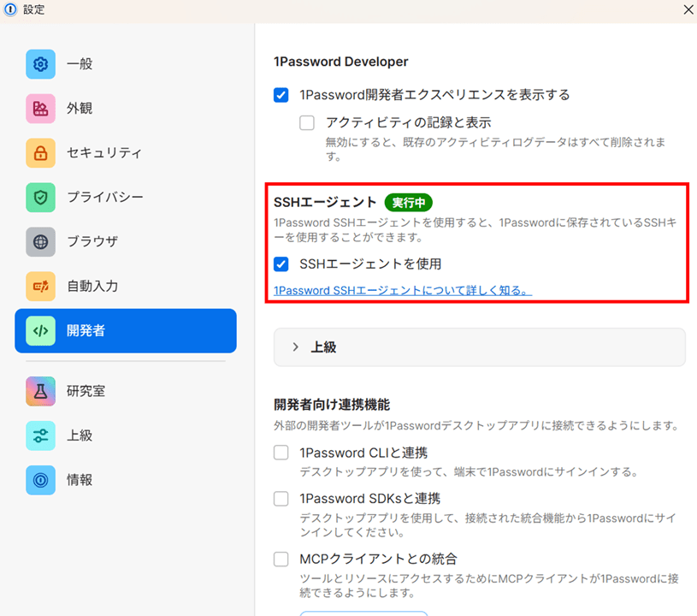697x616 pixels.
Task: Select the 開発者 sidebar item
Action: (x=126, y=331)
